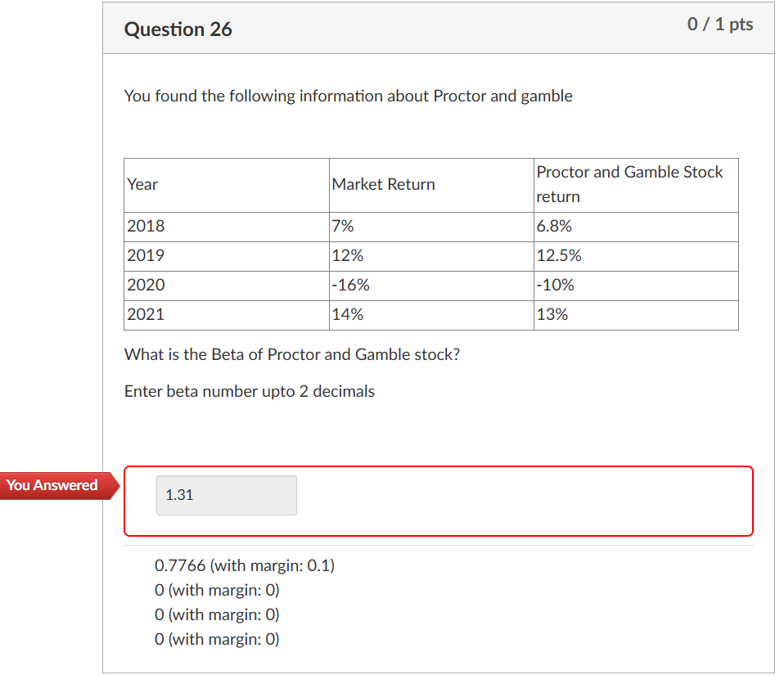Click the Year column header
Viewport: 784px width, 675px height.
(142, 184)
